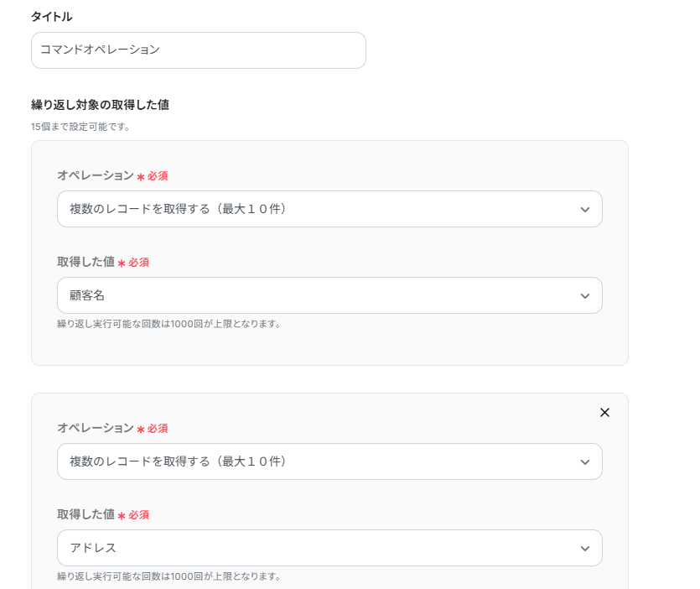Open the first オペレーション dropdown

coord(319,209)
